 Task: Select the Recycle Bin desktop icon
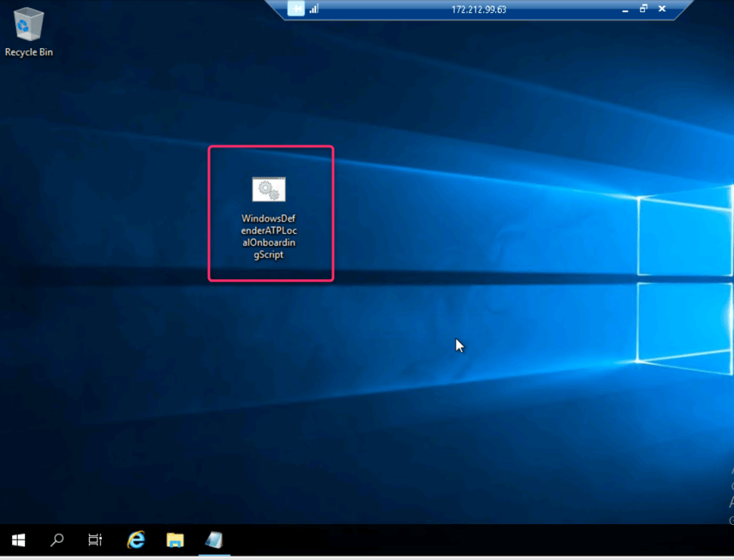click(29, 24)
